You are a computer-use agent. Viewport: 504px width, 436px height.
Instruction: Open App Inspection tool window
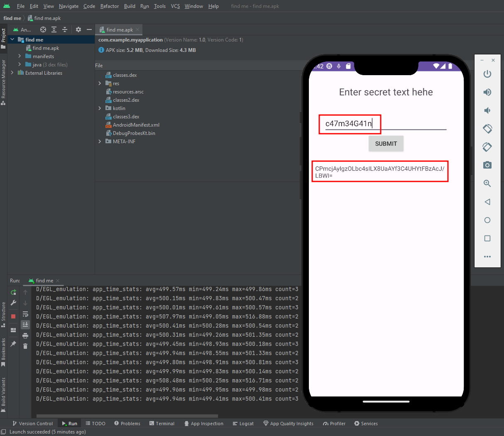coord(204,424)
